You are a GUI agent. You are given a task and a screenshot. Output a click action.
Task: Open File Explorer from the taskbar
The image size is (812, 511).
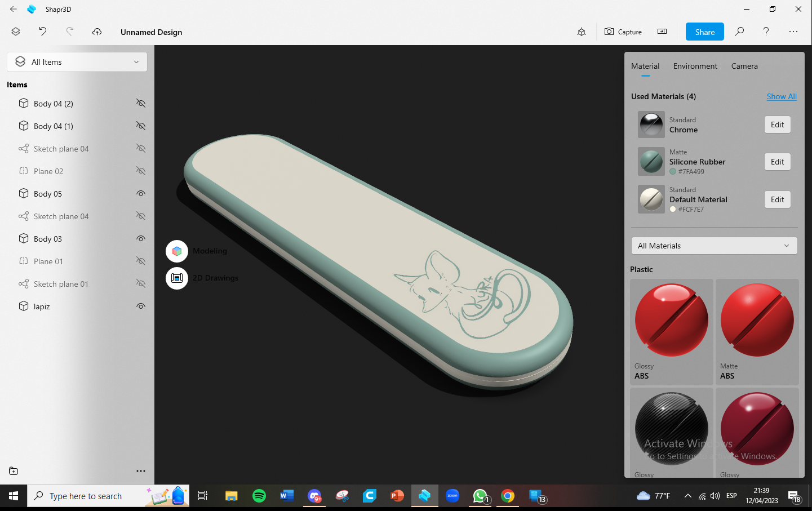(232, 496)
